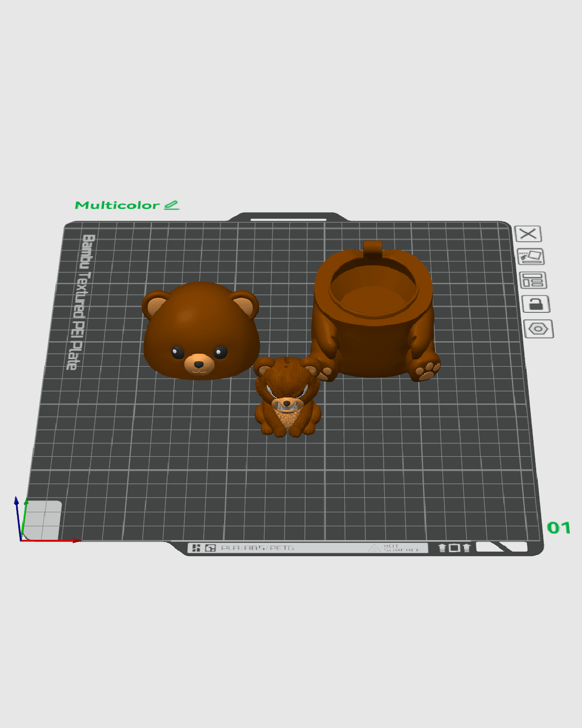Click the plate number 01 label
582x728 pixels.
559,528
